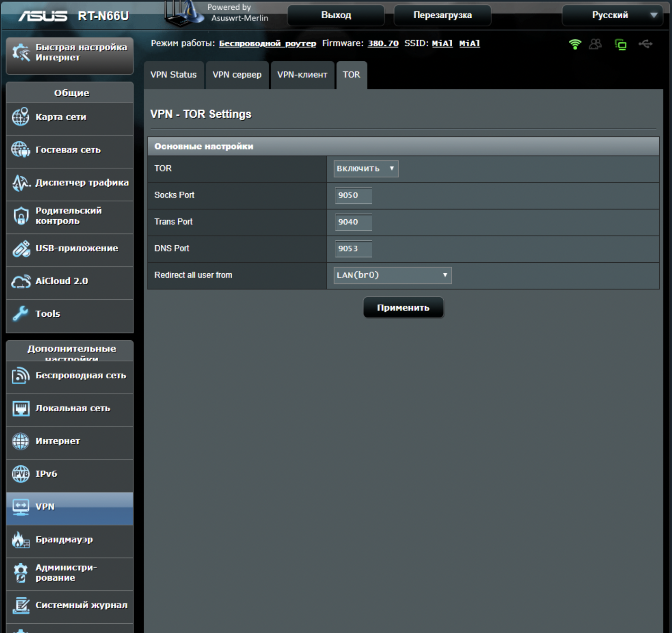Switch to VPN Status tab

click(174, 75)
